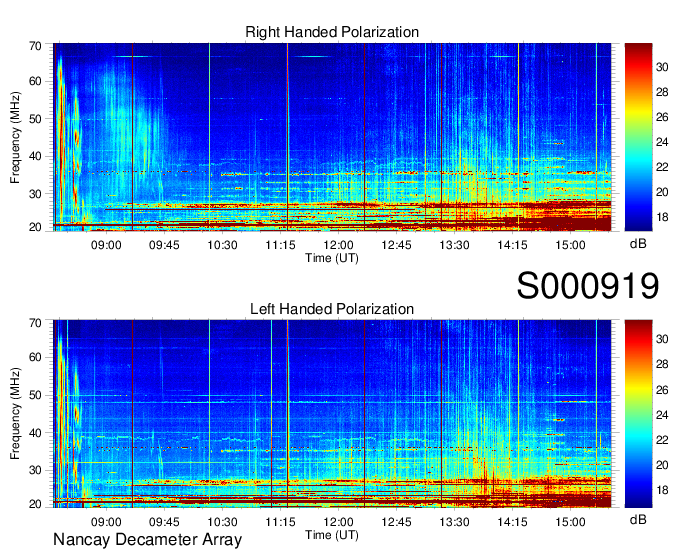This screenshot has height=552, width=680.
Task: Click the 09:45 tick under left-handed plot
Action: (x=164, y=522)
